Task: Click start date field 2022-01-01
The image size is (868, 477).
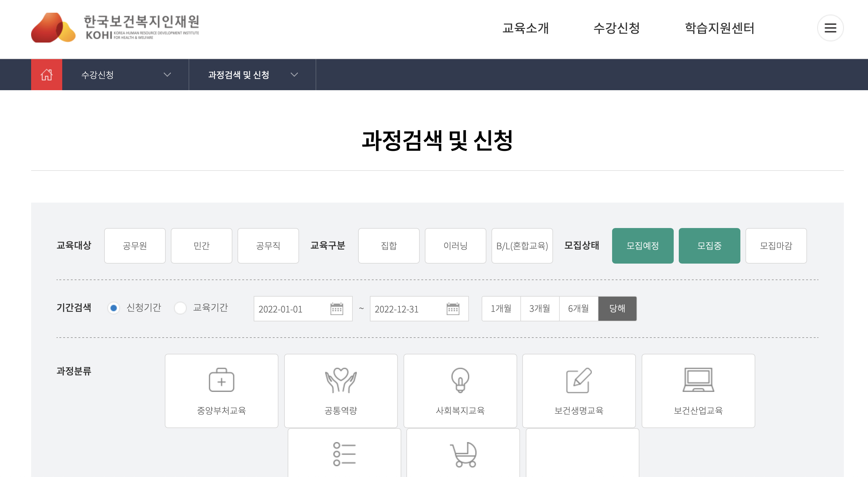Action: point(290,309)
